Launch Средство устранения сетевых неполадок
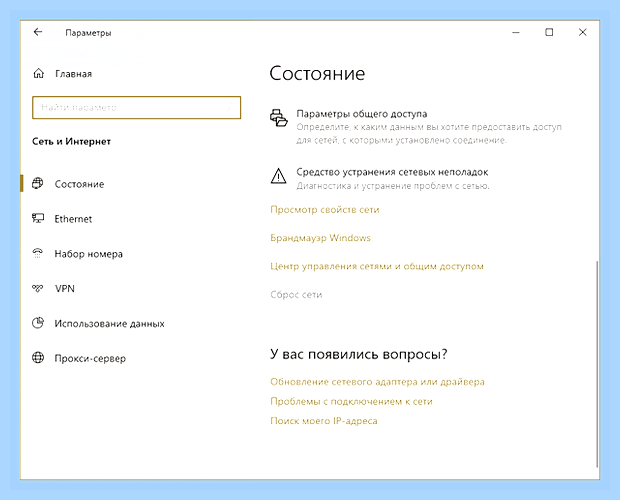This screenshot has height=500, width=620. tap(392, 172)
